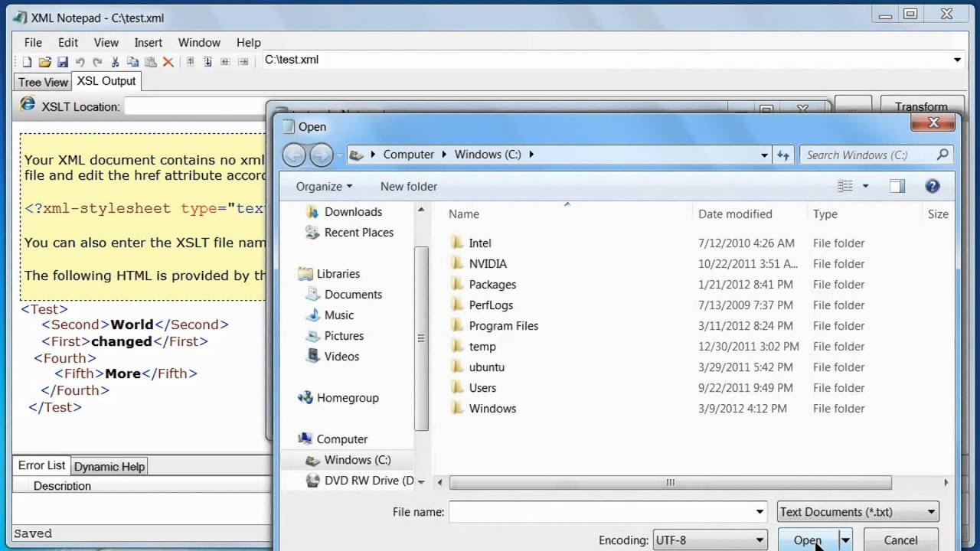Open the view options dropdown arrow
The height and width of the screenshot is (551, 980).
[x=866, y=186]
